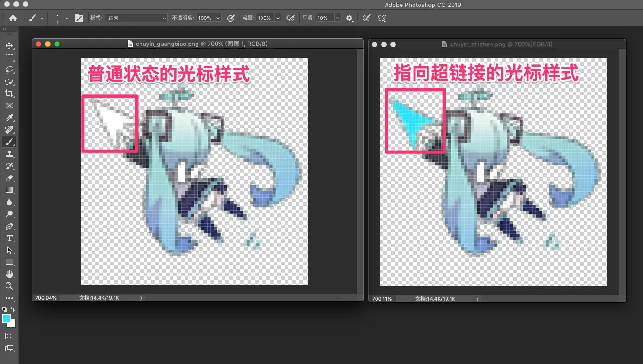This screenshot has height=364, width=643.
Task: Toggle symmetry paint butterfly options
Action: click(382, 18)
